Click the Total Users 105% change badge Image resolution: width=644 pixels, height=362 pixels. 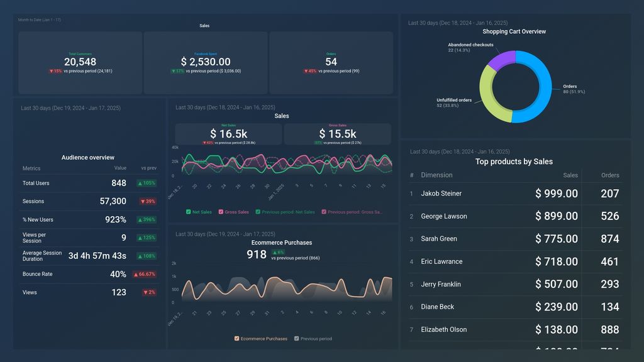click(147, 183)
